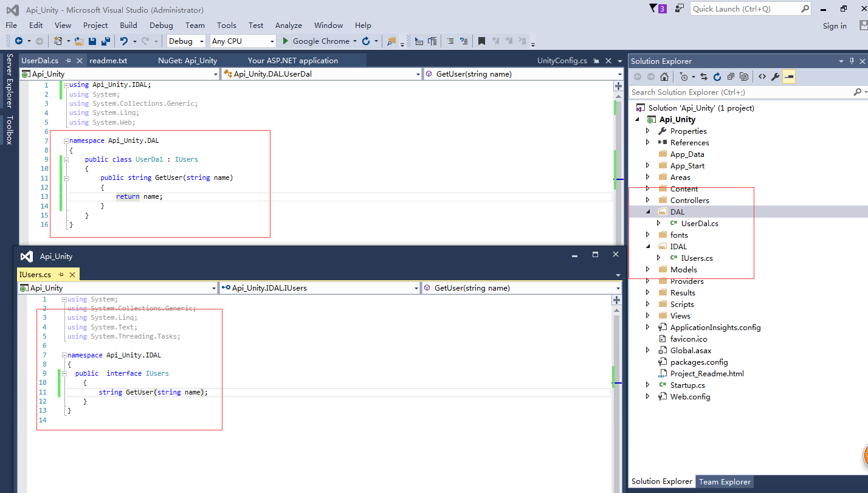868x493 pixels.
Task: Click Sync with Active Document icon
Action: pos(704,77)
